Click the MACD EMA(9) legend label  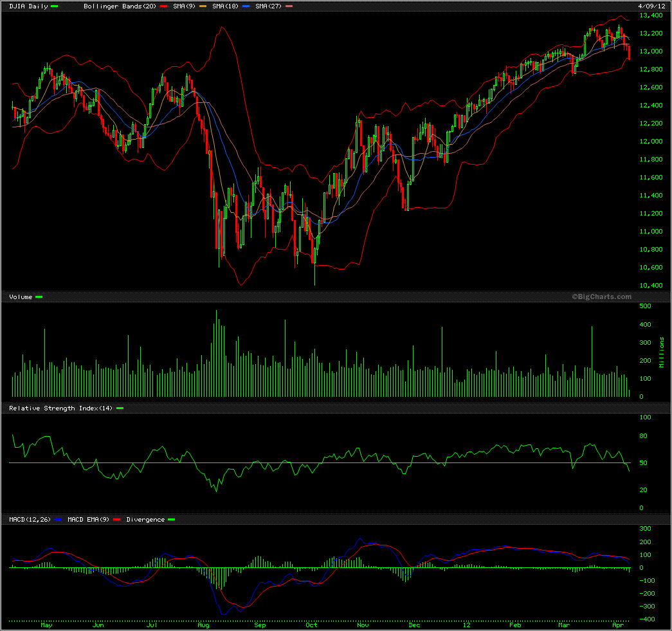coord(90,519)
